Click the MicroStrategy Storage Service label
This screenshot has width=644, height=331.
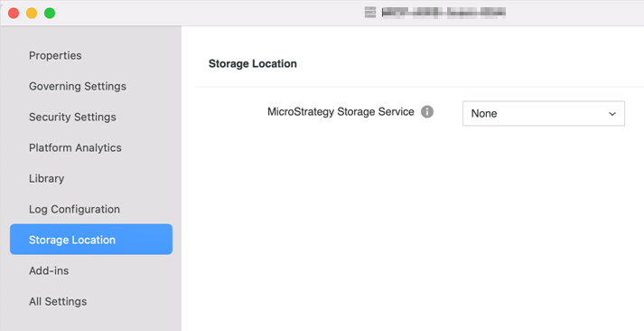coord(341,112)
